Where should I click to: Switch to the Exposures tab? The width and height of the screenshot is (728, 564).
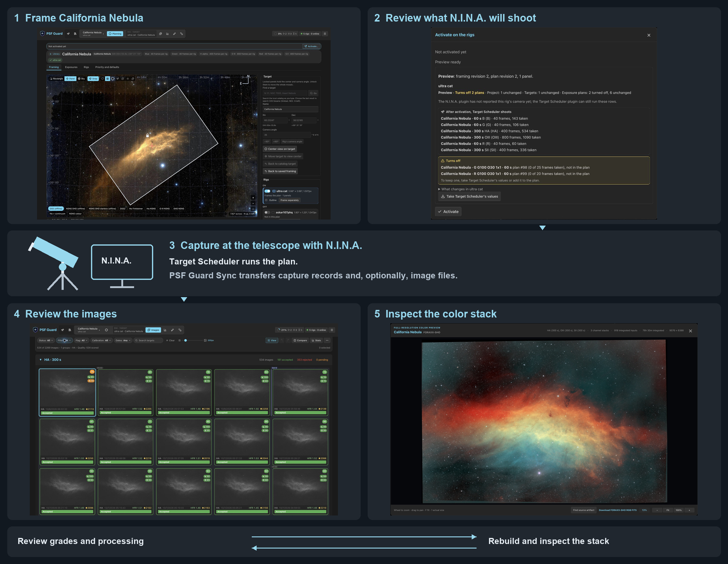coord(71,67)
